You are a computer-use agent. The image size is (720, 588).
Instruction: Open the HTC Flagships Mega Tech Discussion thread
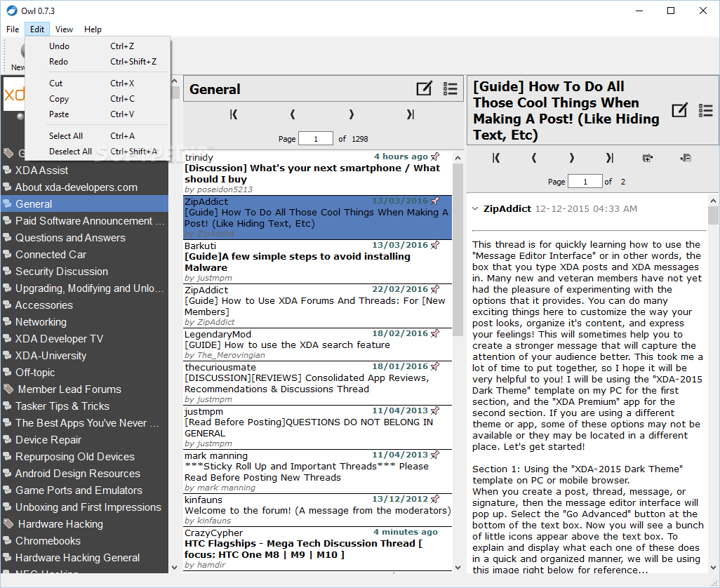(x=317, y=549)
